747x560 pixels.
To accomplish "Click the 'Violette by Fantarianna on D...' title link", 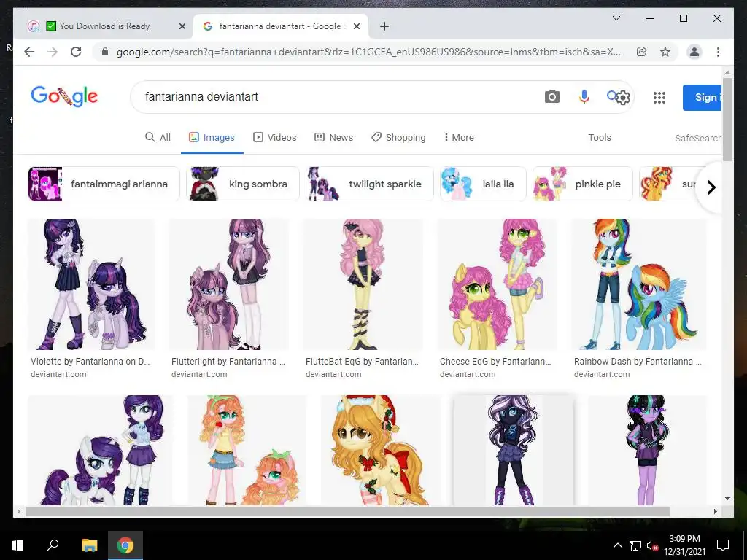I will pos(90,362).
